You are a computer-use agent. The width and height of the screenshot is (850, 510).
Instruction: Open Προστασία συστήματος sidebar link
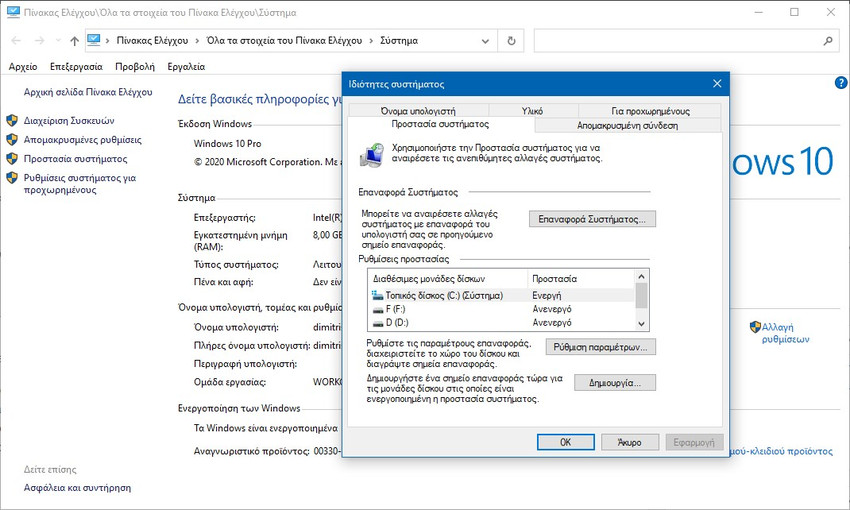tap(75, 159)
